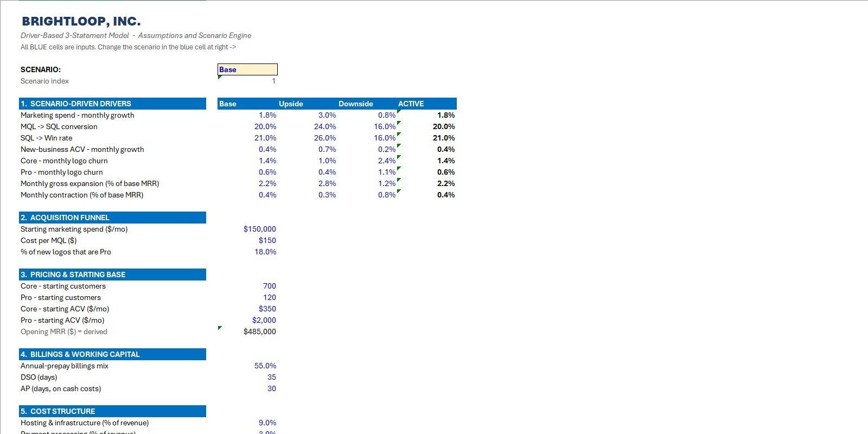Select Upside new-business ACV growth 0.7%

[x=327, y=149]
